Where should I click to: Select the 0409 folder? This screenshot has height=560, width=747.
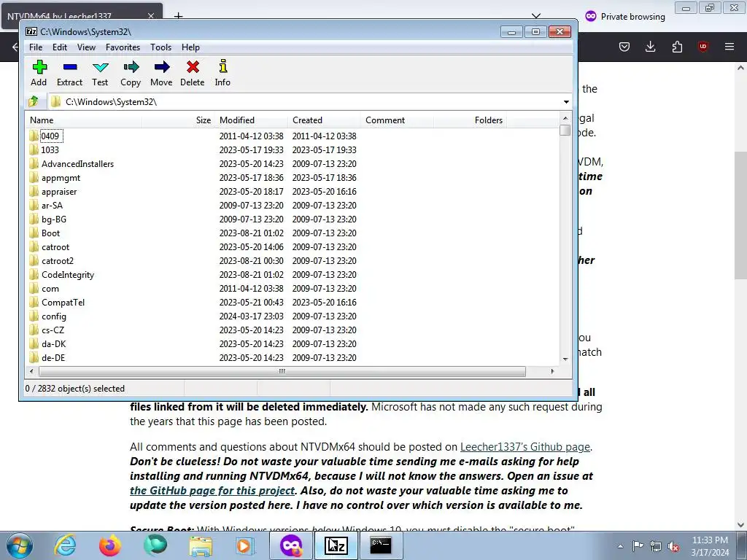[x=50, y=136]
